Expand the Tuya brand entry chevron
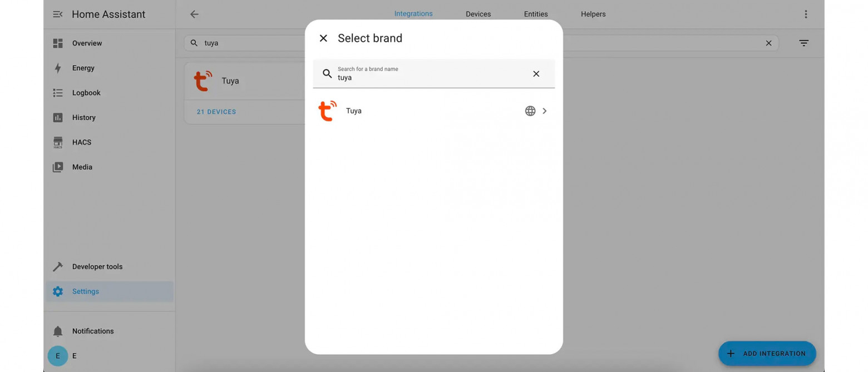 544,111
